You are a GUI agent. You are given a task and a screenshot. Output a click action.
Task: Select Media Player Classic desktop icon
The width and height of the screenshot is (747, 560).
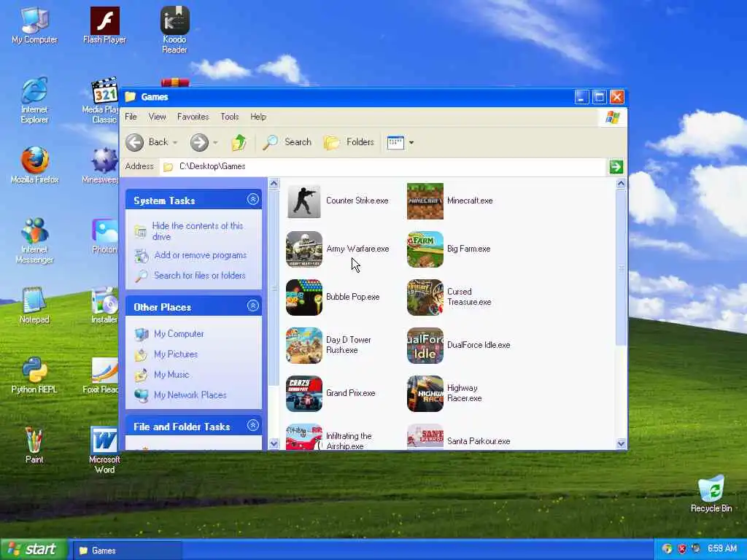coord(100,101)
